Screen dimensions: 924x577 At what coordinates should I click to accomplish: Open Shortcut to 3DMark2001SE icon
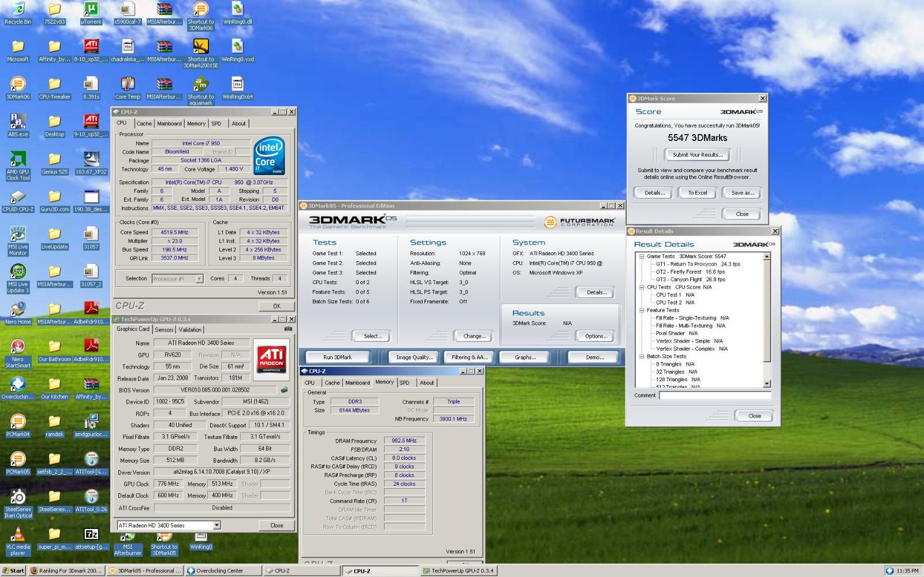[x=200, y=53]
